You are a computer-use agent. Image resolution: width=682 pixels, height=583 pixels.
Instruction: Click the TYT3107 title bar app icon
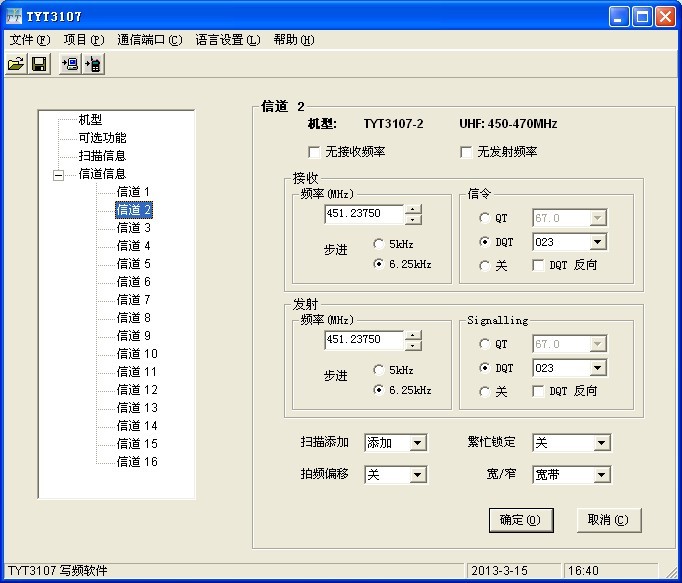click(14, 17)
